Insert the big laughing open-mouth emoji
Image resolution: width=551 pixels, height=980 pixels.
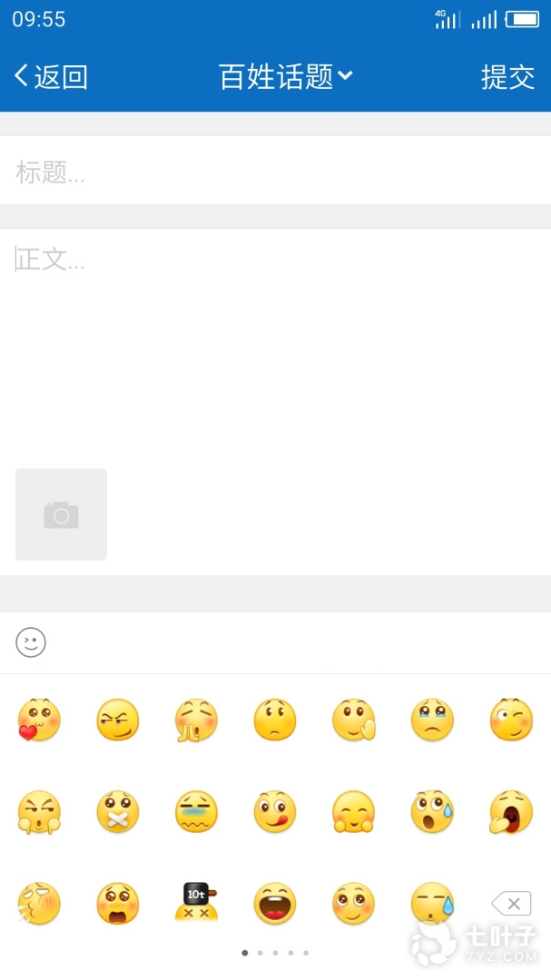(275, 903)
